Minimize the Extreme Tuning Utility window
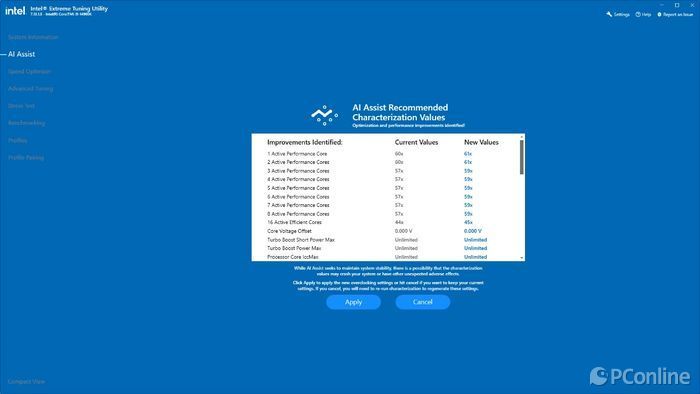Screen dimensions: 700x394 coord(662,5)
